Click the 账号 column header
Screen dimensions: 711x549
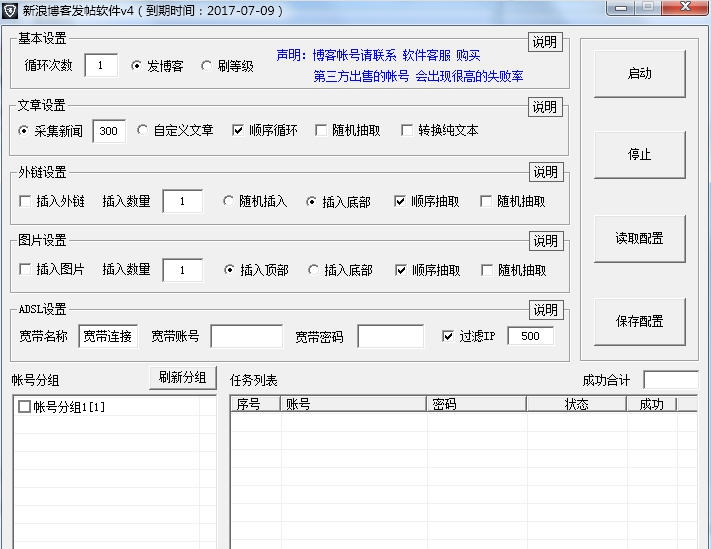(x=354, y=403)
